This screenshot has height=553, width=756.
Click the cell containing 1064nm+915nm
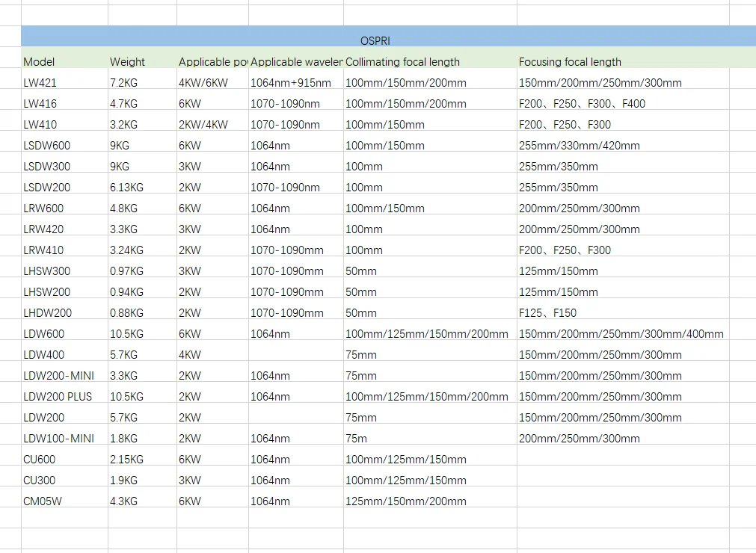coord(296,78)
